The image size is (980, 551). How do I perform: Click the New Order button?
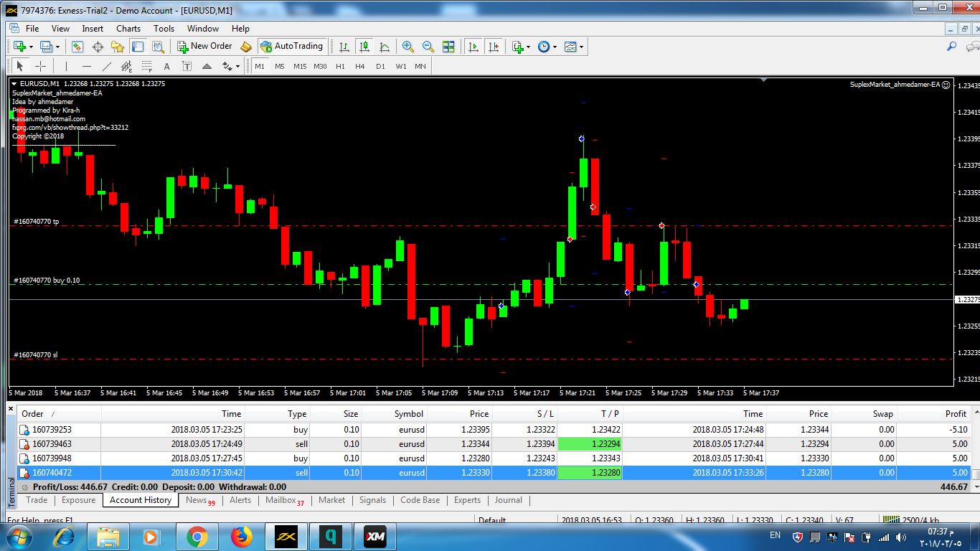tap(204, 46)
